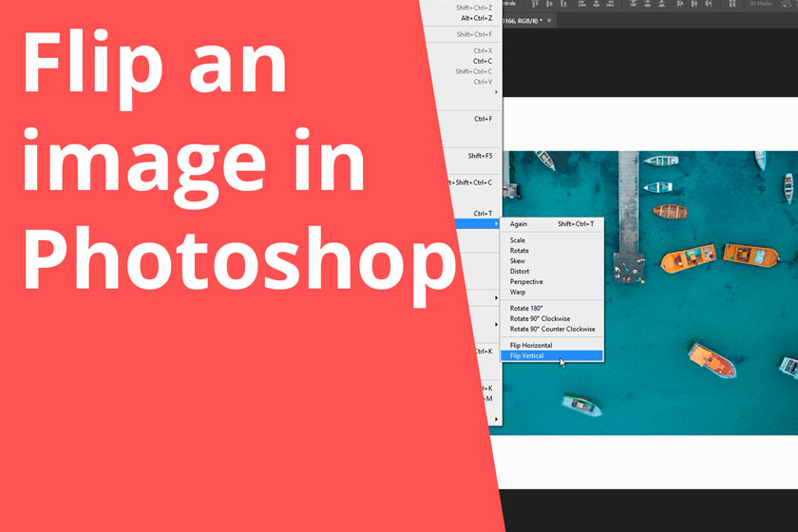798x532 pixels.
Task: Choose Skew in the Transform submenu
Action: (552, 260)
